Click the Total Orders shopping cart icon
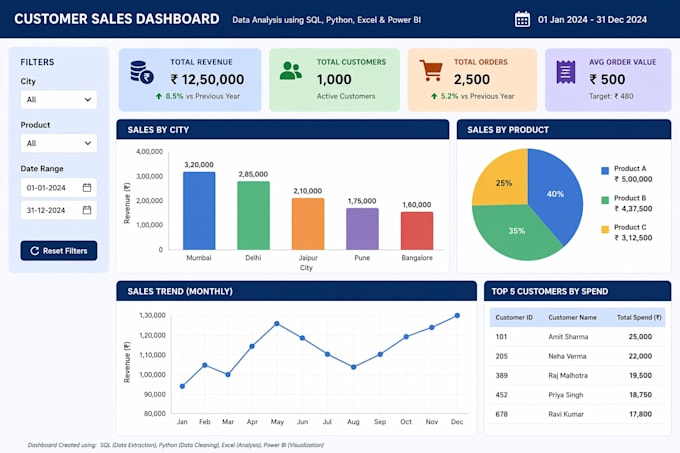The width and height of the screenshot is (680, 453). tap(431, 71)
